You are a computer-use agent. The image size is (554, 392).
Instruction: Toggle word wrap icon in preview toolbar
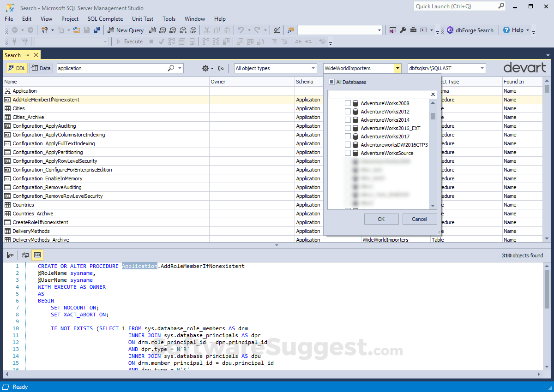pos(25,255)
